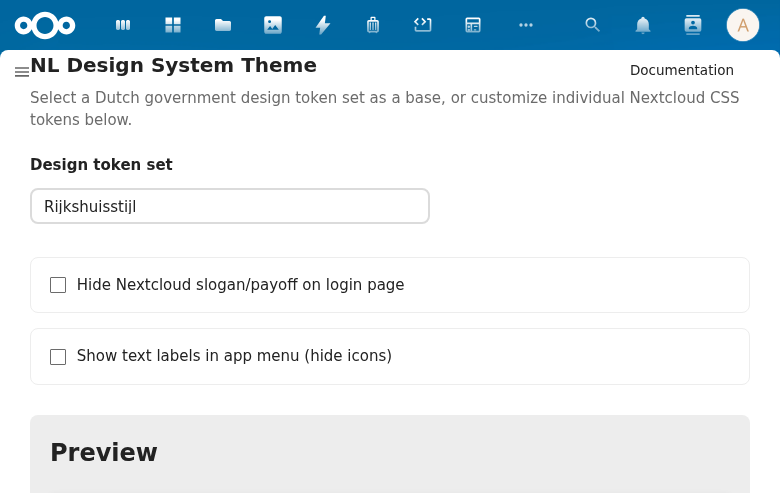The height and width of the screenshot is (493, 780).
Task: Open the code brackets app icon
Action: (422, 25)
